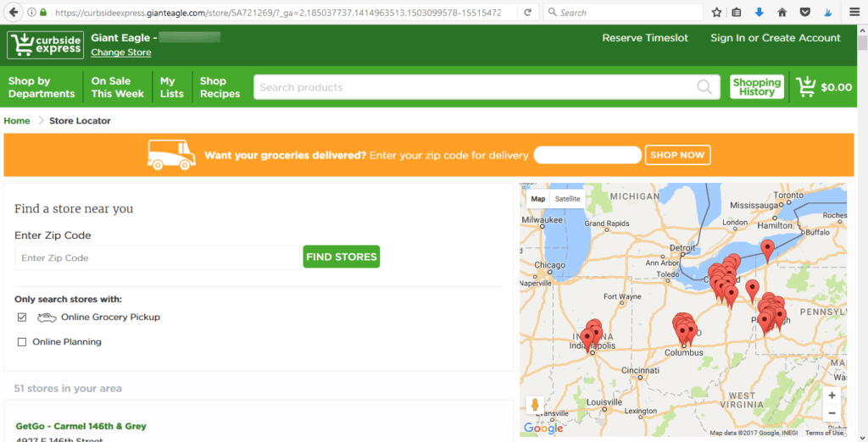Enable the Online Planning checkbox
868x442 pixels.
pyautogui.click(x=22, y=342)
